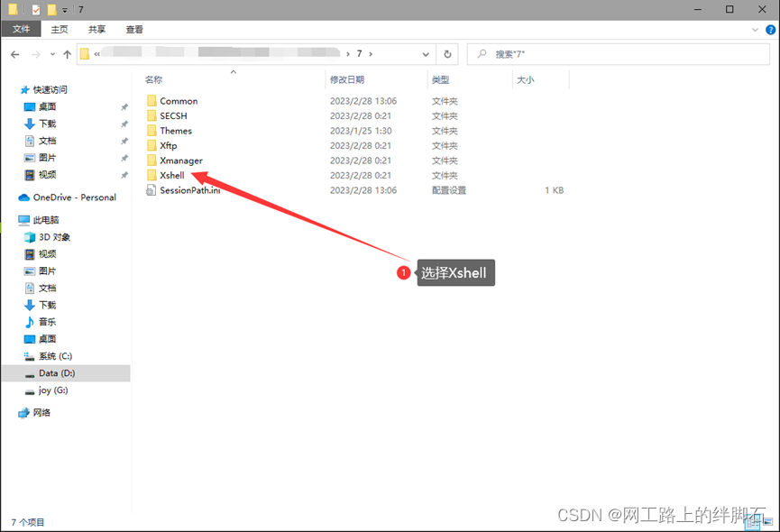Select 此电脑 in navigation pane
Viewport: 780px width, 532px height.
(46, 220)
